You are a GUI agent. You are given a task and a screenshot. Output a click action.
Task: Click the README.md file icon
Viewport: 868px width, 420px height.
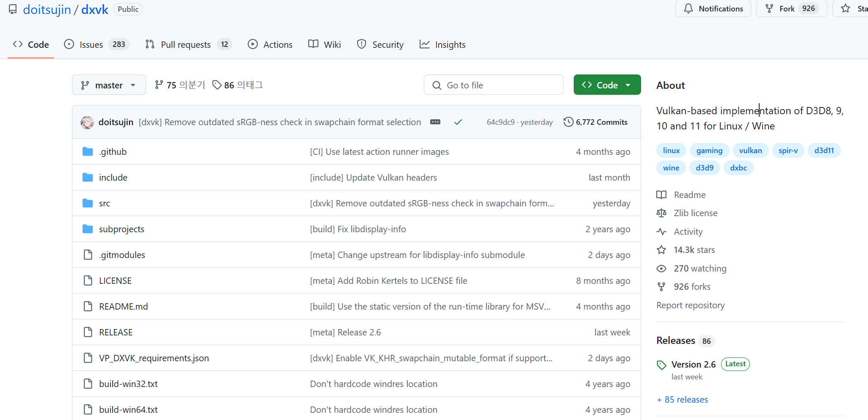(88, 306)
